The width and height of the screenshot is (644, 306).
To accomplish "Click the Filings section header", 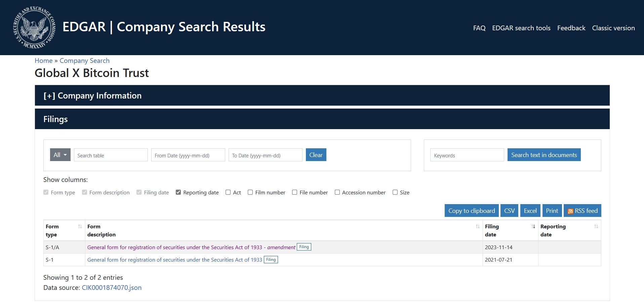I will pos(322,119).
